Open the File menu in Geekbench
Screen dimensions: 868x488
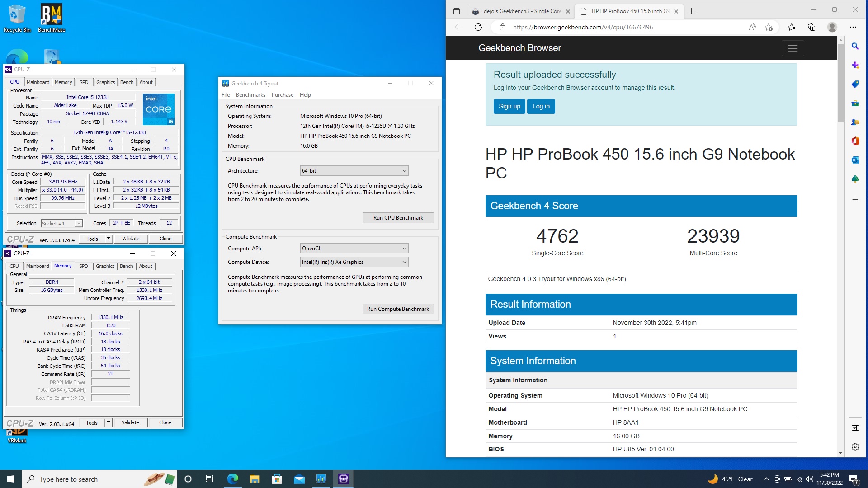pos(226,95)
